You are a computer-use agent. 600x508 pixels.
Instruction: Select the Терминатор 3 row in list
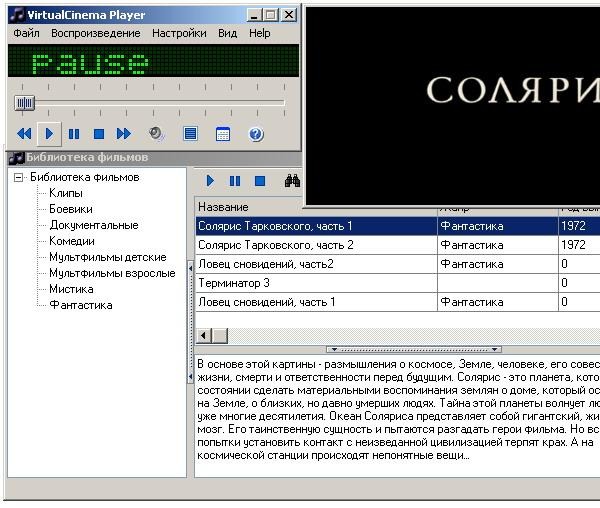pos(234,283)
